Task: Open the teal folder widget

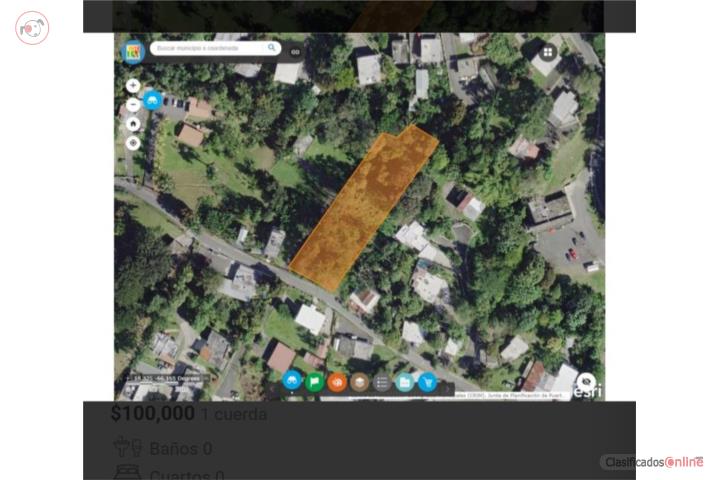Action: 405,382
